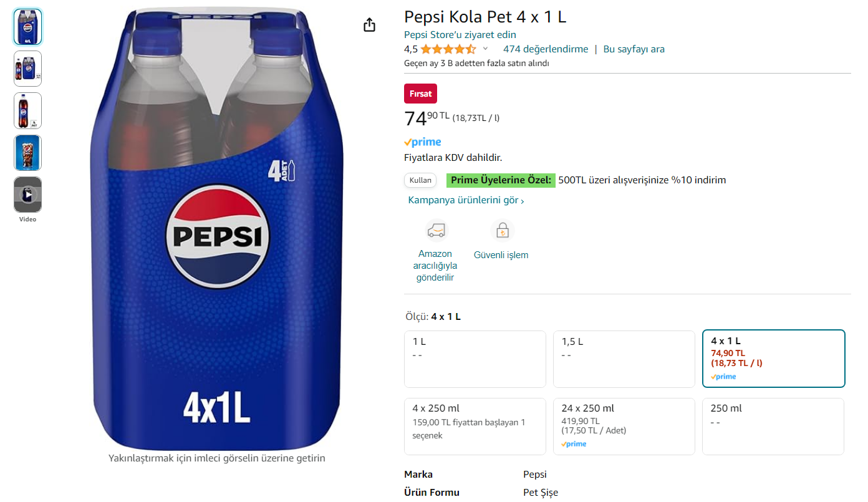Screen dimensions: 868x502
Task: Select the 1 L size option
Action: 475,359
